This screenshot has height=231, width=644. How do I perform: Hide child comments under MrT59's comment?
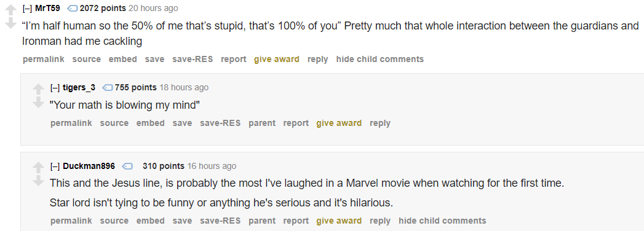[380, 59]
